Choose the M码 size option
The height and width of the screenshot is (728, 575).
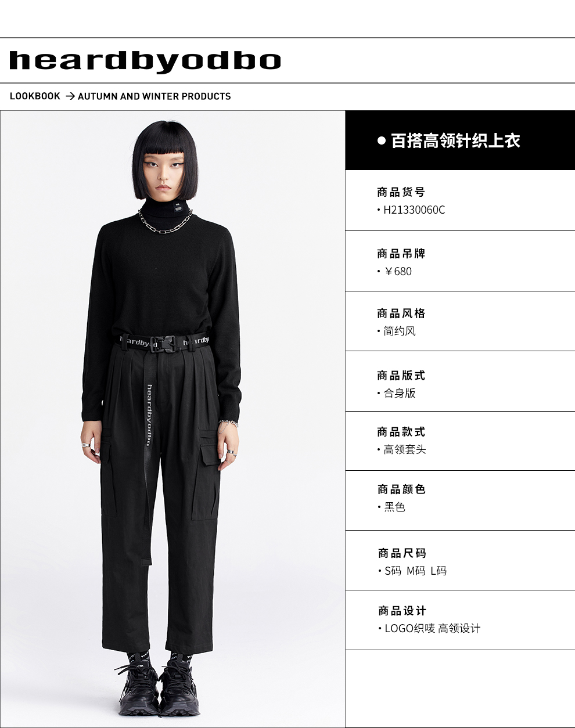click(x=416, y=571)
